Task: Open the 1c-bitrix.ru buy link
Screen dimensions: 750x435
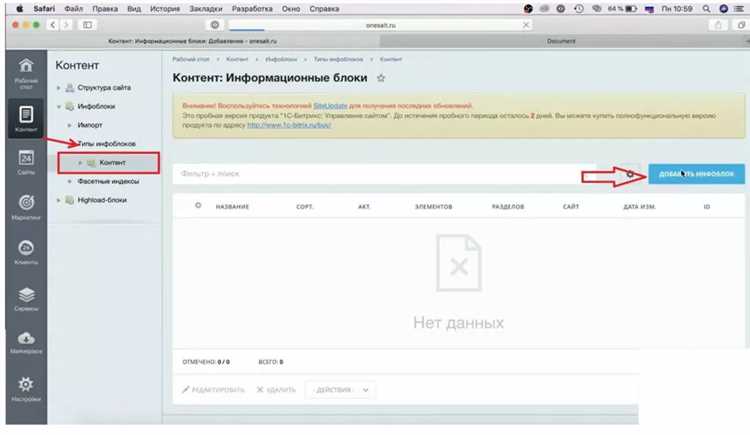Action: click(x=289, y=125)
